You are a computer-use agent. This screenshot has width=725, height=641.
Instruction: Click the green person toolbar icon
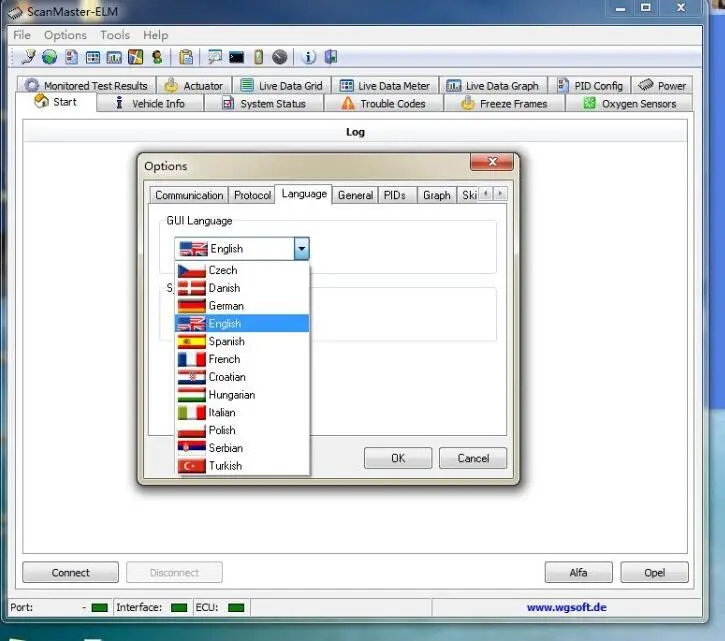(x=157, y=57)
